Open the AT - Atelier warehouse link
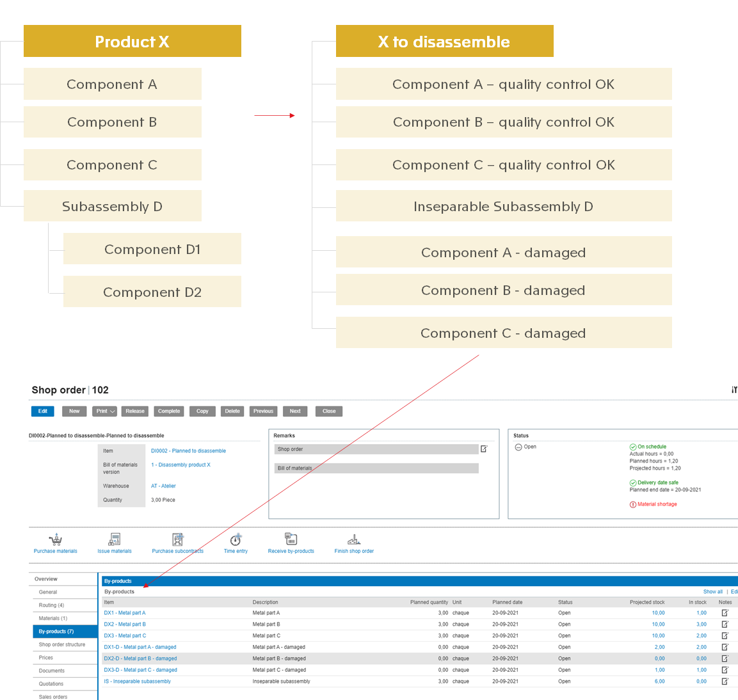The image size is (738, 700). pyautogui.click(x=163, y=486)
